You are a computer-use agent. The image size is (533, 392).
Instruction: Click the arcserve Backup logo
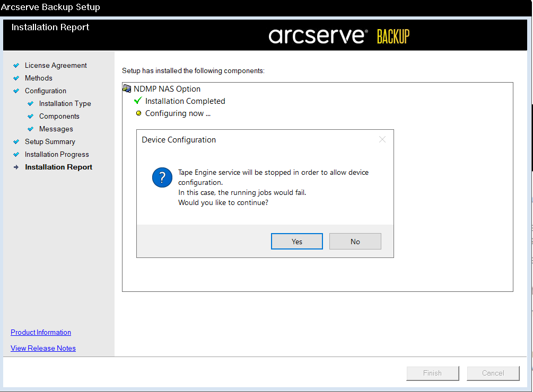click(340, 35)
